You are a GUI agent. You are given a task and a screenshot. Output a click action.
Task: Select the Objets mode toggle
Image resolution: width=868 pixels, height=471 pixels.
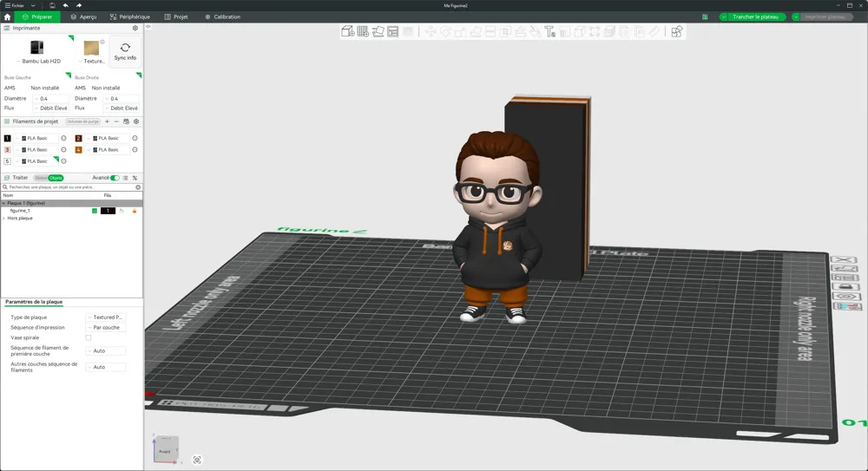pyautogui.click(x=56, y=178)
